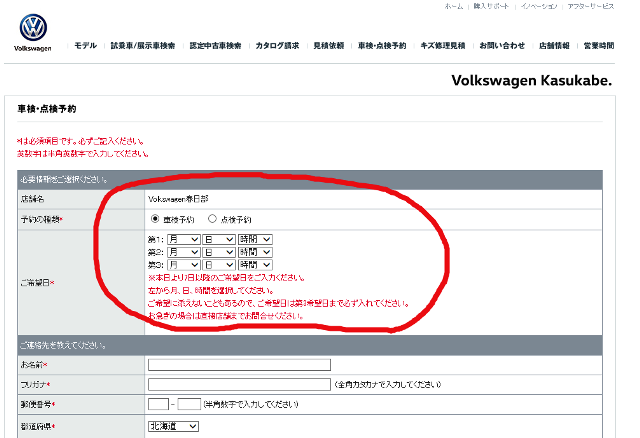Click the second 郵便番号 input box

(189, 404)
